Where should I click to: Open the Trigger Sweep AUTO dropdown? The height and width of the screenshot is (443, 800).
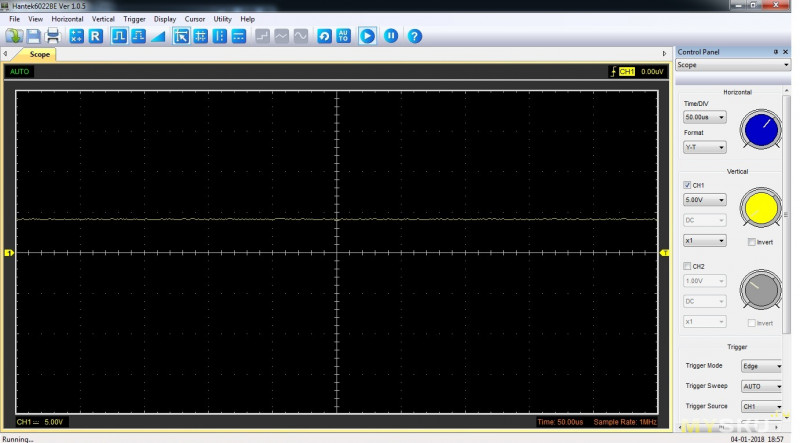pyautogui.click(x=762, y=386)
